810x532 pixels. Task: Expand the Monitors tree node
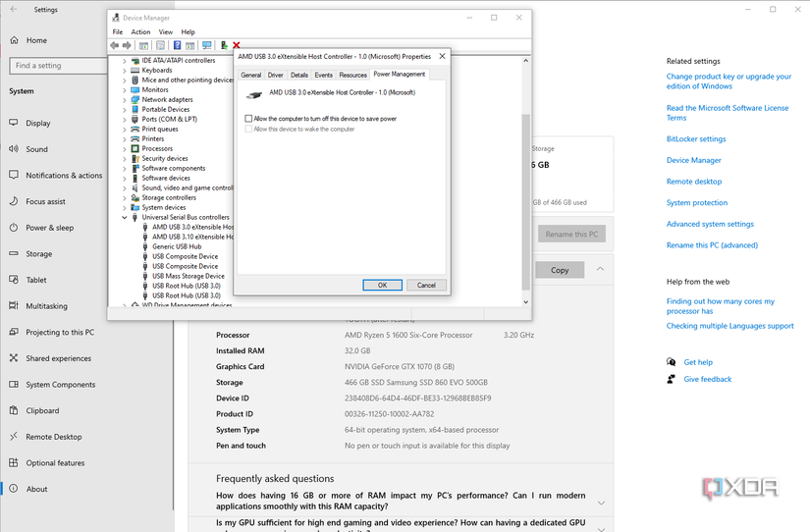pos(125,90)
